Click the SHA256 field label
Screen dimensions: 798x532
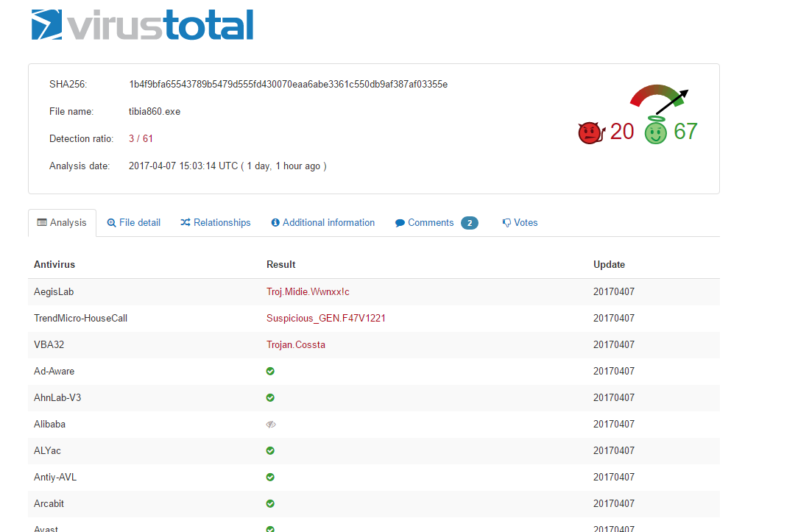coord(68,85)
